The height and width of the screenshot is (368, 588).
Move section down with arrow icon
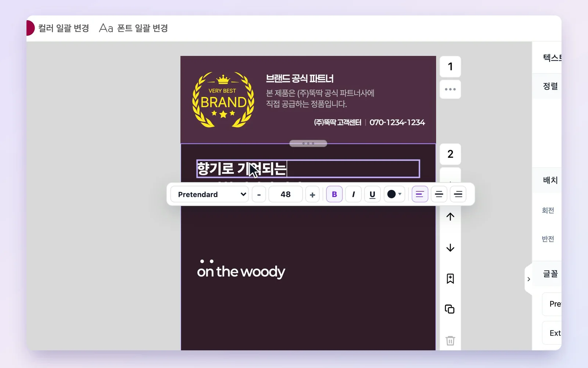(450, 248)
